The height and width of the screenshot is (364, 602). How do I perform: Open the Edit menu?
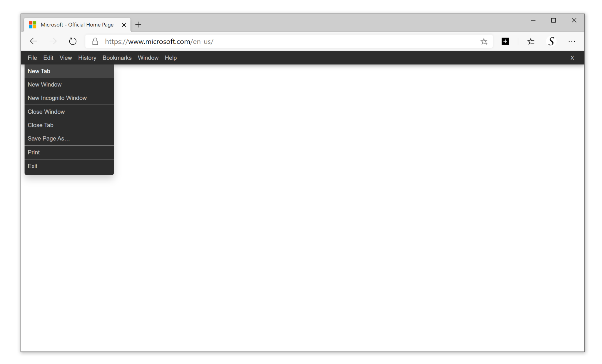point(48,58)
